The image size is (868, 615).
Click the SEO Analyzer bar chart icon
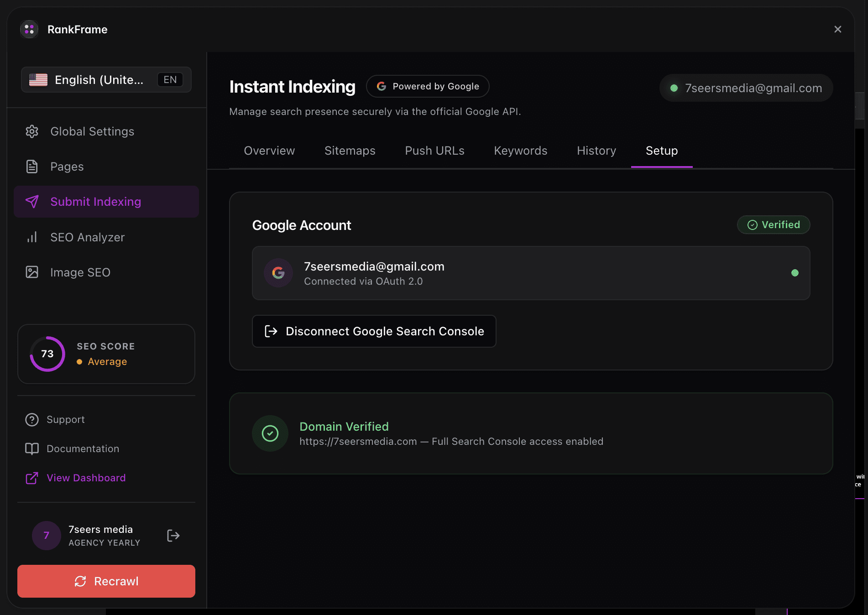click(32, 237)
